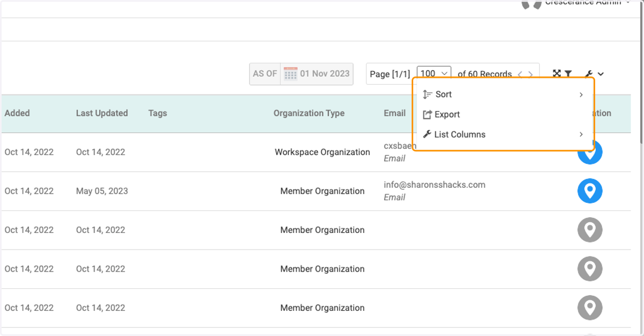Click the Page [1/1] indicator
Image resolution: width=644 pixels, height=336 pixels.
[x=390, y=74]
